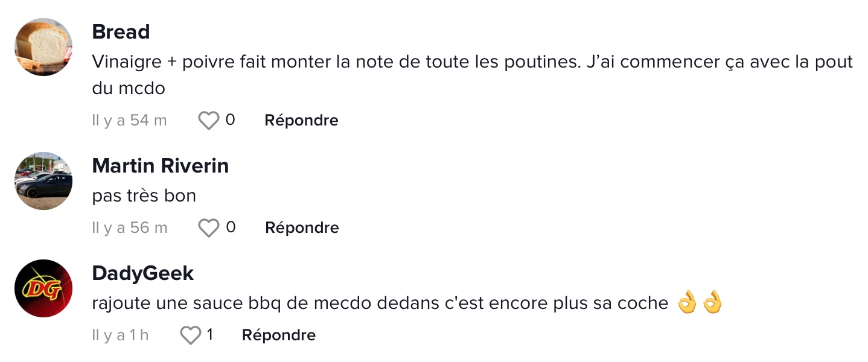The image size is (868, 362).
Task: Click the 'Il y a 54 m' timestamp
Action: (x=129, y=121)
